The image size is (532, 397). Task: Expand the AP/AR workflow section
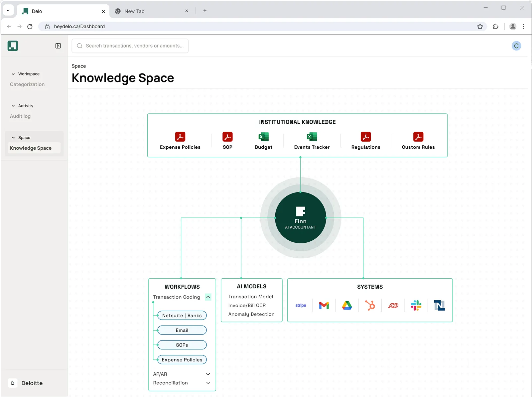pos(208,374)
